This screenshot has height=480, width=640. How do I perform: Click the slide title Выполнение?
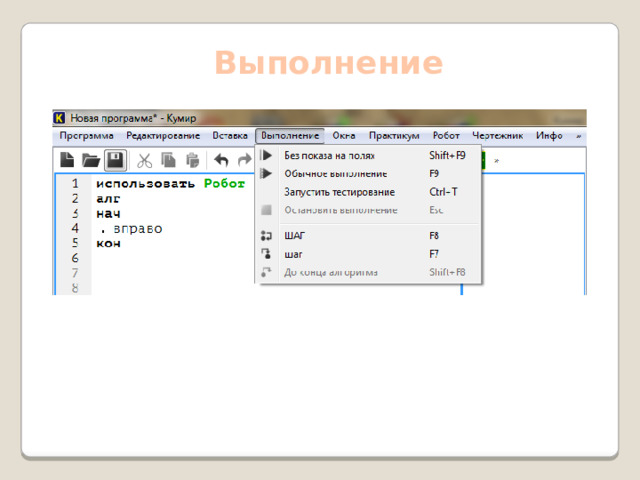click(x=329, y=62)
